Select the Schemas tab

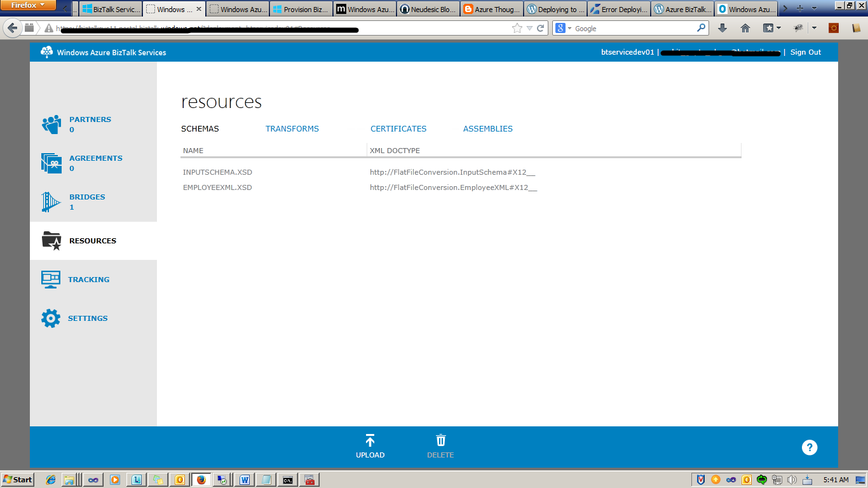[200, 128]
